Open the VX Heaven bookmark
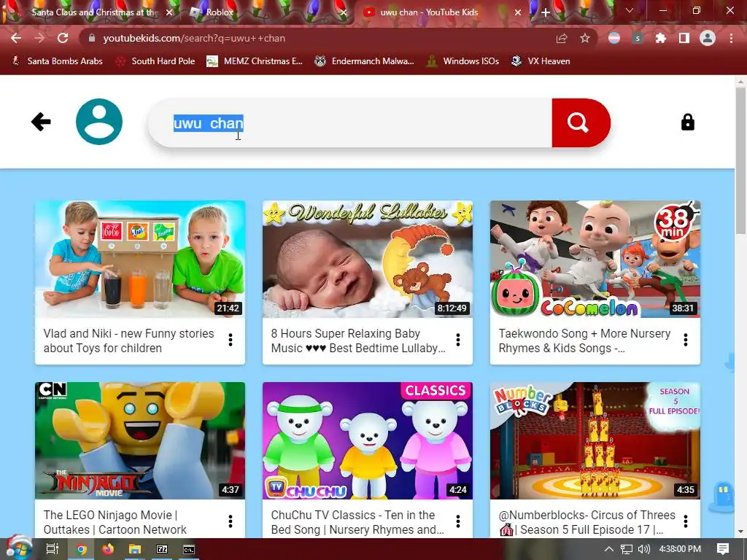747x560 pixels. tap(541, 61)
